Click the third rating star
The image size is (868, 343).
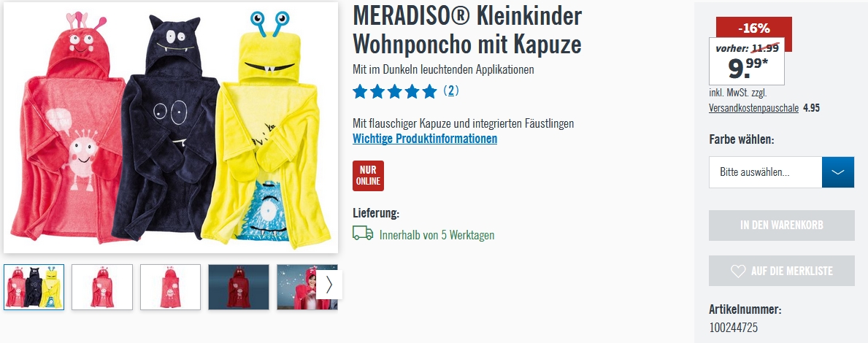pos(395,91)
